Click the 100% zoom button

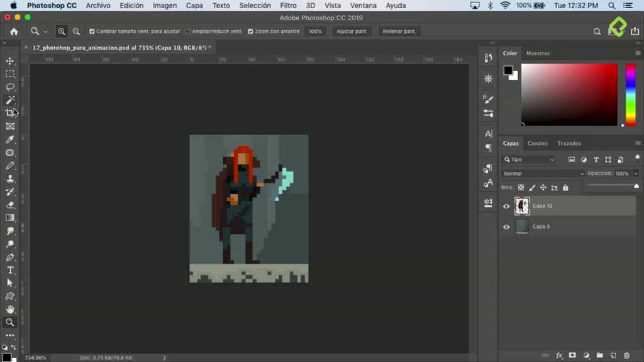(x=316, y=31)
